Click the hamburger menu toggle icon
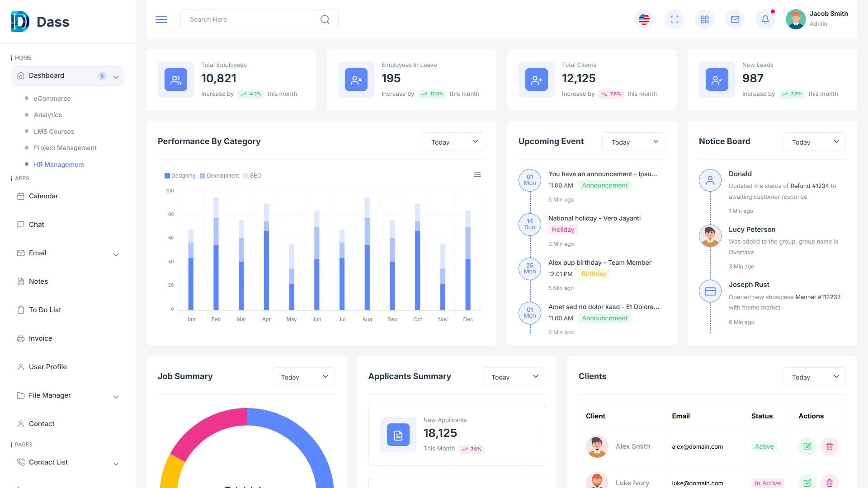The image size is (868, 488). [x=161, y=19]
